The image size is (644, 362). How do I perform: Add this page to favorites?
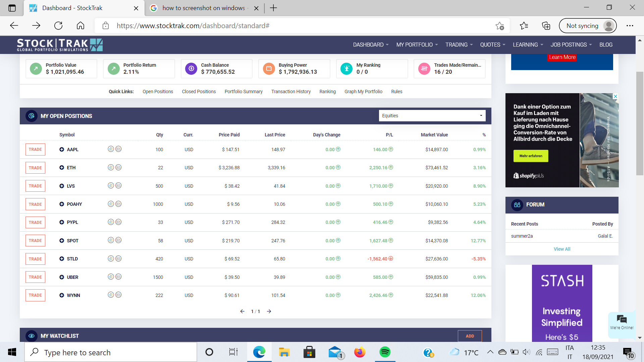tap(500, 26)
